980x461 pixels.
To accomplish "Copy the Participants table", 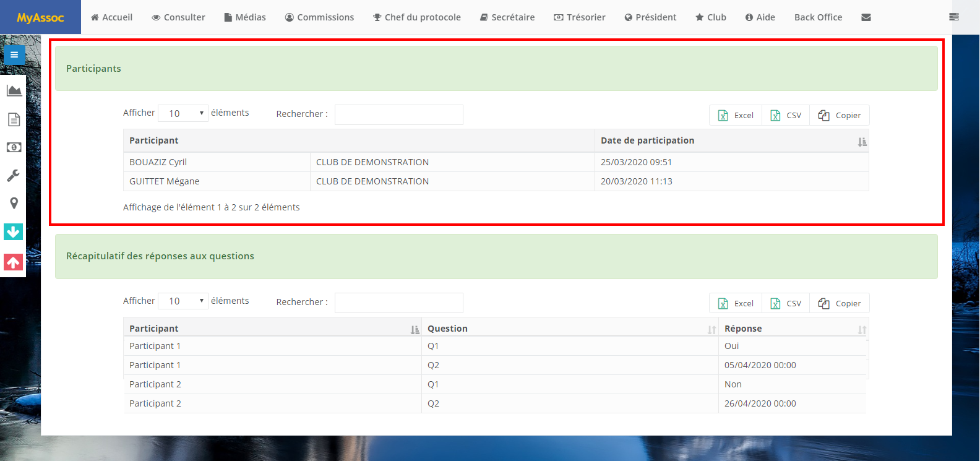I will coord(840,115).
